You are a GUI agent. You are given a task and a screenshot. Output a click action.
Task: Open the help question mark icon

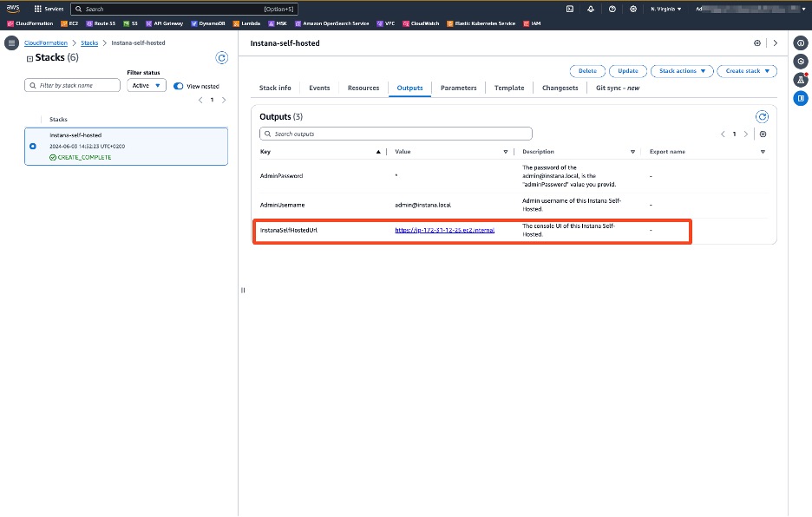(612, 9)
